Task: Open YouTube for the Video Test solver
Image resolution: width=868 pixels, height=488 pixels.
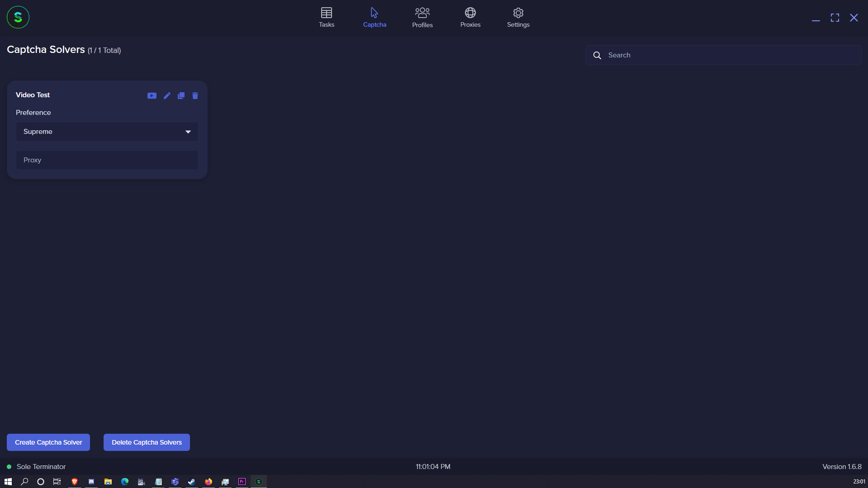Action: point(152,95)
